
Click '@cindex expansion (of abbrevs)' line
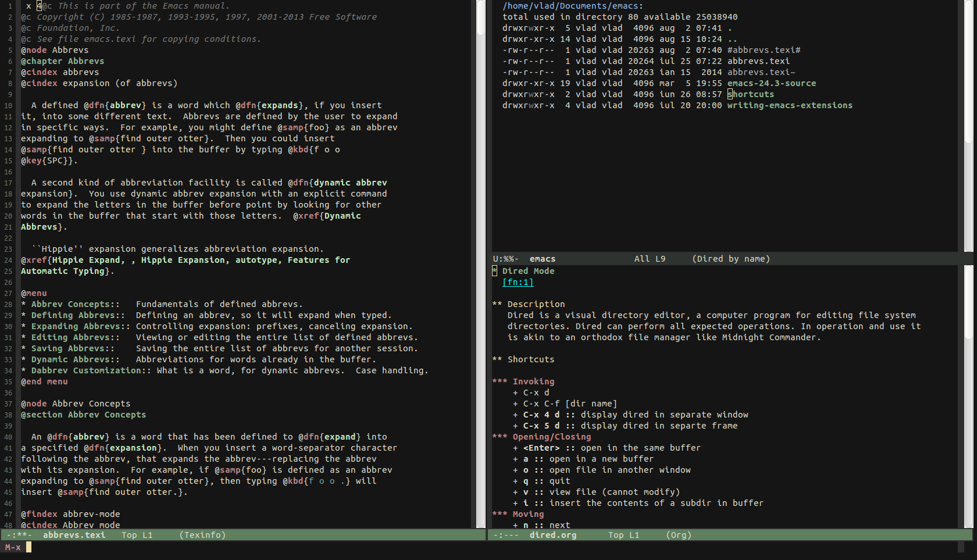click(x=99, y=83)
